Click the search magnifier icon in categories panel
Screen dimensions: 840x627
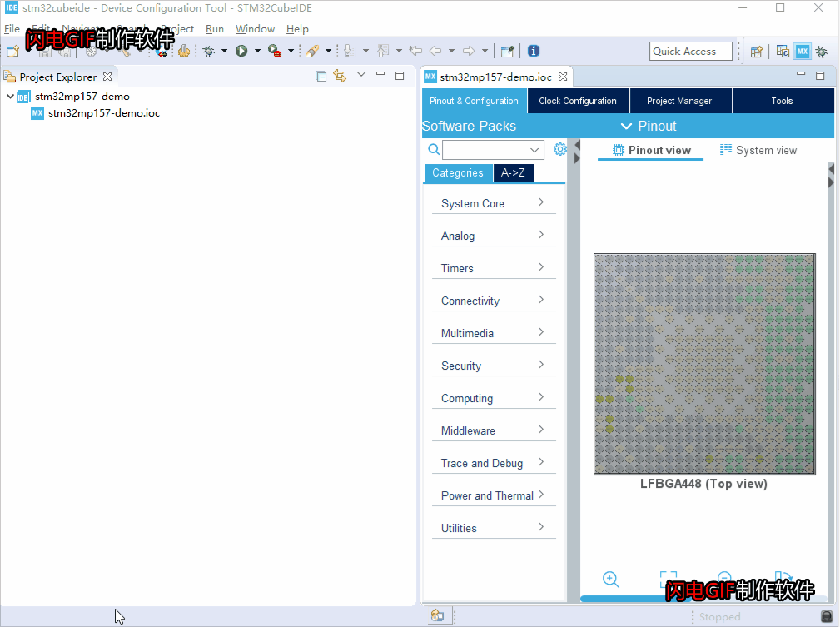point(434,149)
